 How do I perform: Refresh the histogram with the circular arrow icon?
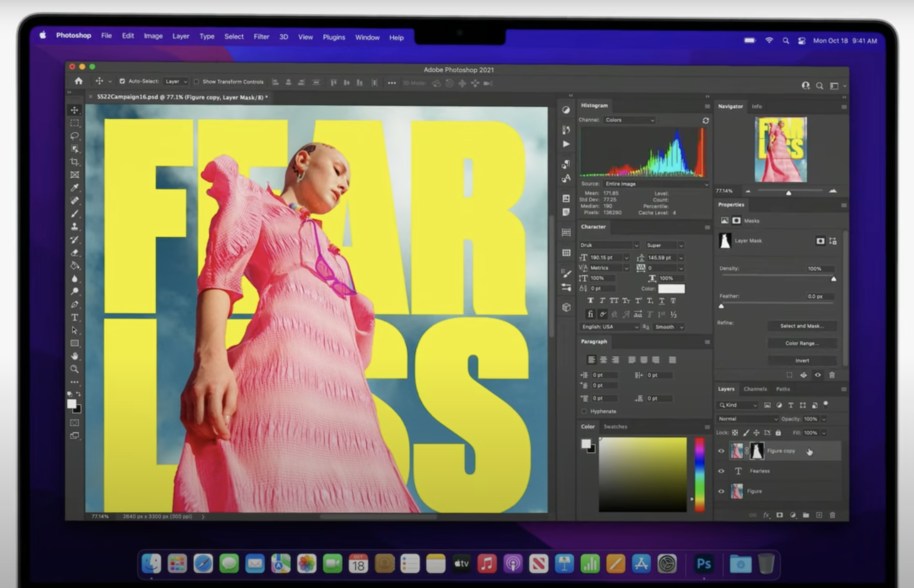click(x=706, y=121)
